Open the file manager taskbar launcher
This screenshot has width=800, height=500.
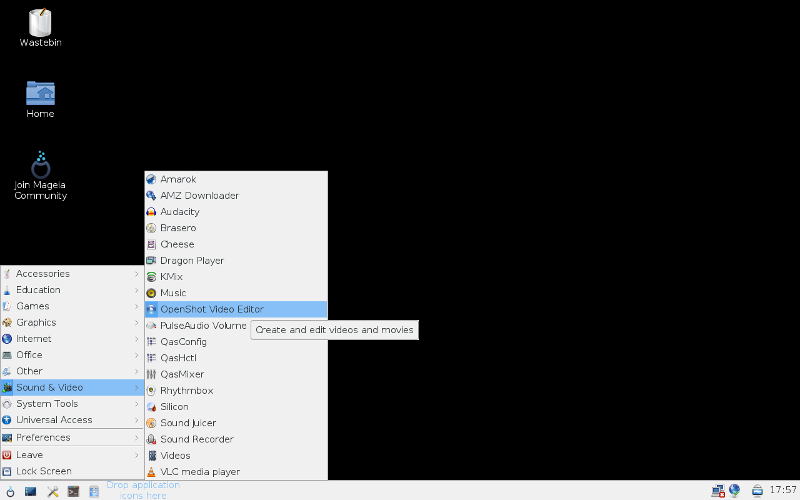point(94,491)
